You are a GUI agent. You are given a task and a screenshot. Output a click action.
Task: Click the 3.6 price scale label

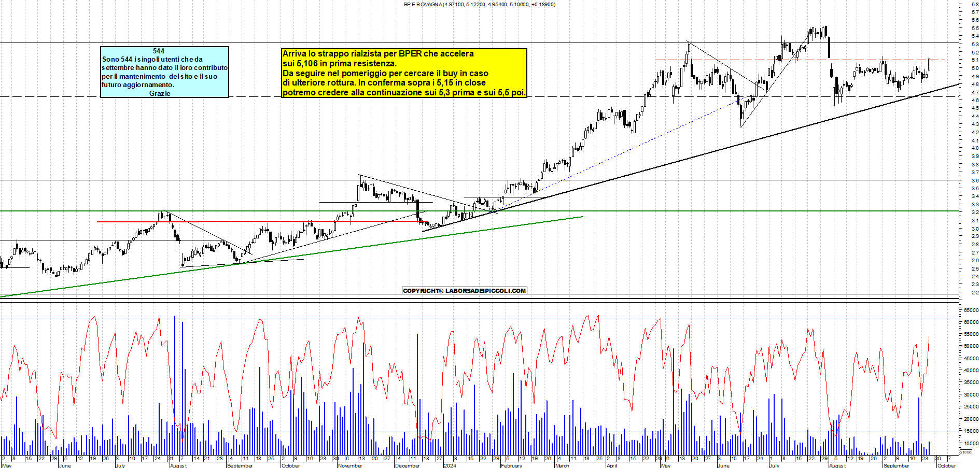coord(975,180)
